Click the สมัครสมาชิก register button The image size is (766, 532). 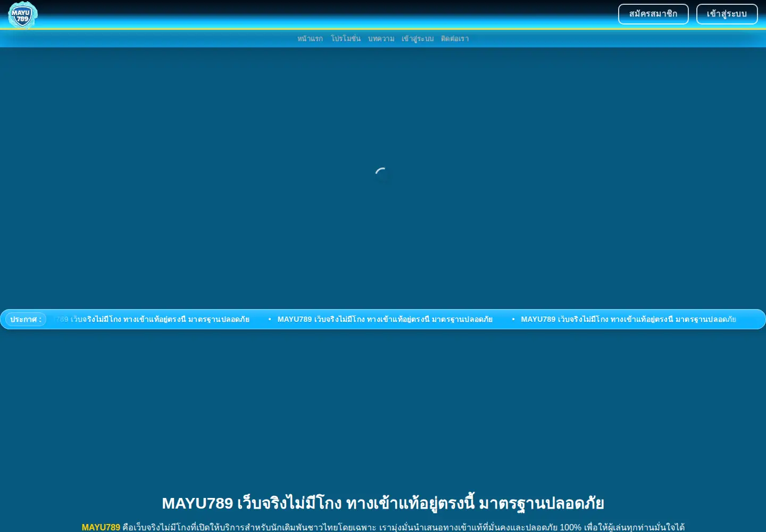(x=653, y=14)
